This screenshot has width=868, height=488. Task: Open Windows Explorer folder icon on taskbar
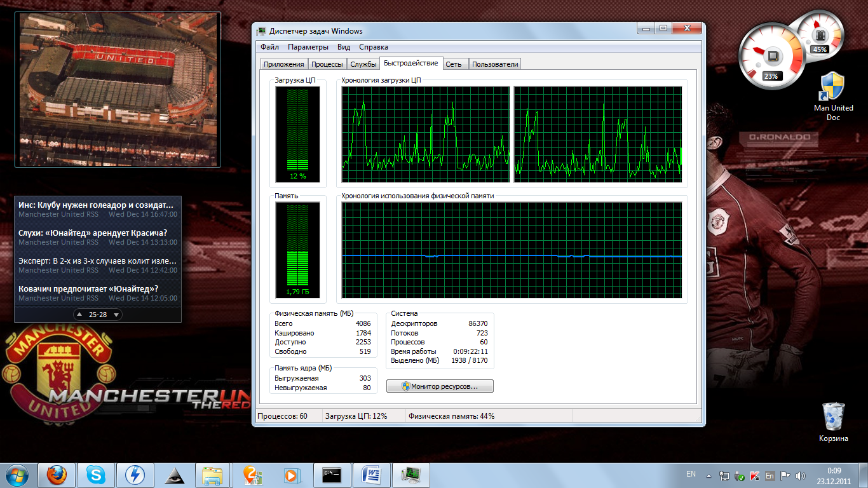point(212,475)
